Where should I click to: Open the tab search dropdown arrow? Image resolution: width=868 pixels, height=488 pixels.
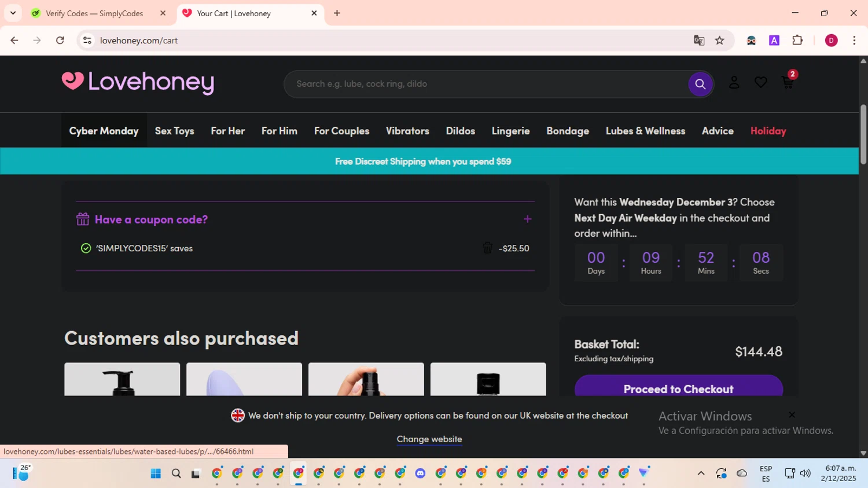pyautogui.click(x=13, y=13)
